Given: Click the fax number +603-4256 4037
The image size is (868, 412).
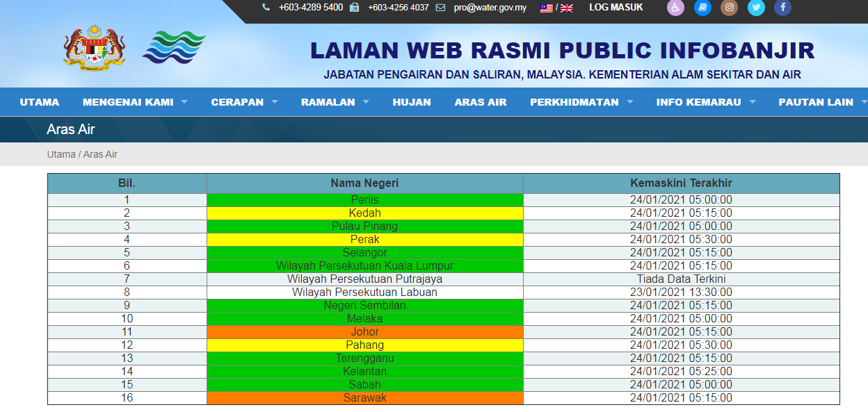Looking at the screenshot, I should click(x=399, y=8).
